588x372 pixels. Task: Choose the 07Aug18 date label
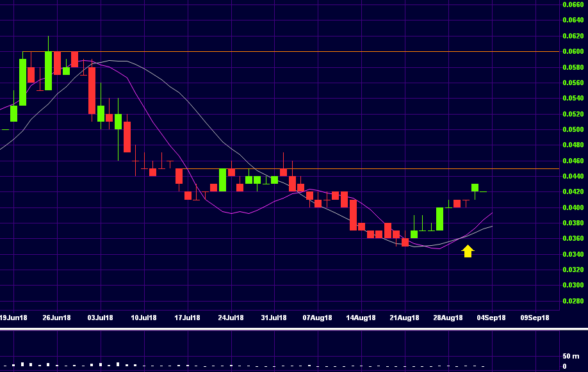pyautogui.click(x=317, y=318)
